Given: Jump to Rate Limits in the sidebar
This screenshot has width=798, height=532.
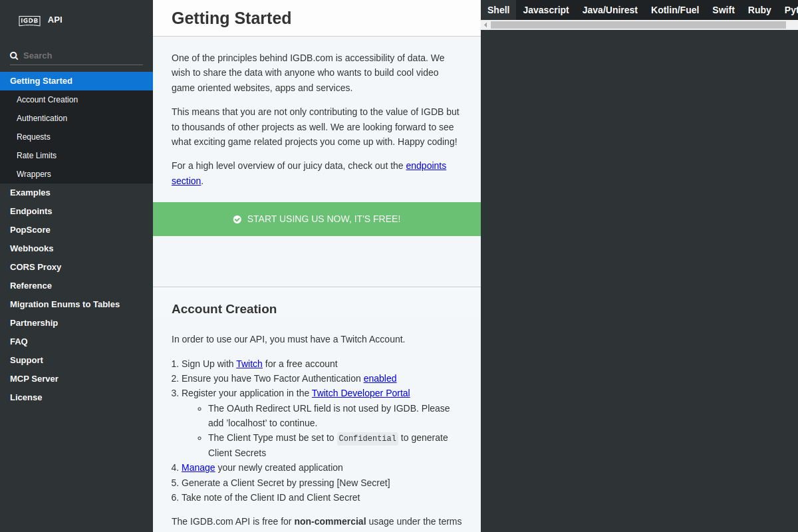Looking at the screenshot, I should 76,156.
